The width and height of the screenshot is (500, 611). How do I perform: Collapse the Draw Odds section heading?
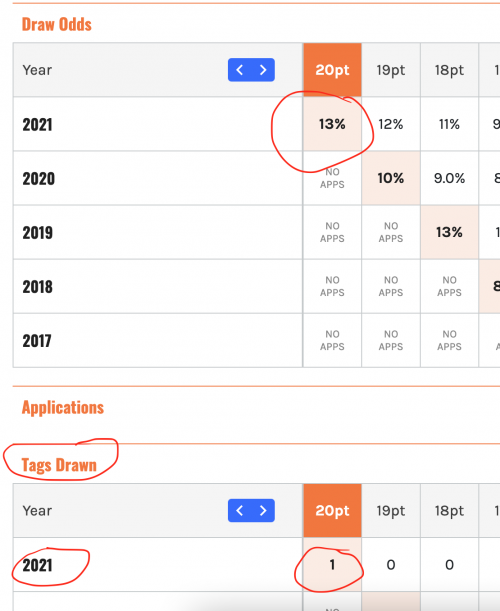57,24
